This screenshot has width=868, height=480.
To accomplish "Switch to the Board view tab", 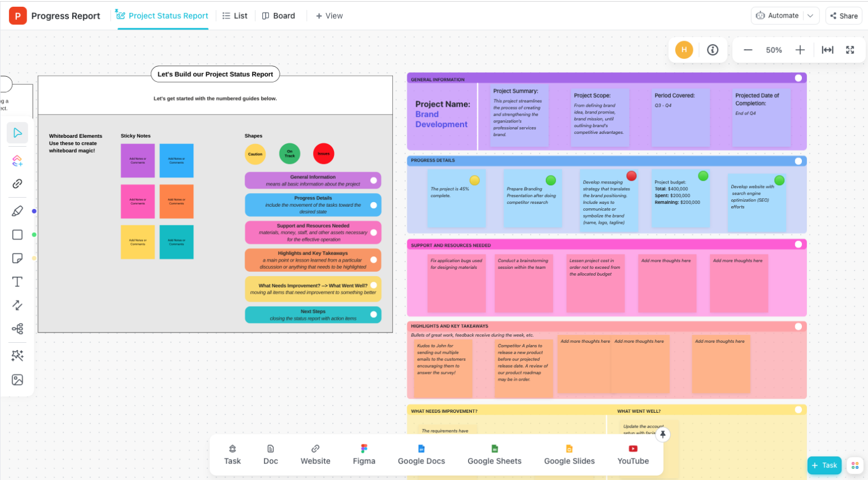I will click(x=278, y=16).
